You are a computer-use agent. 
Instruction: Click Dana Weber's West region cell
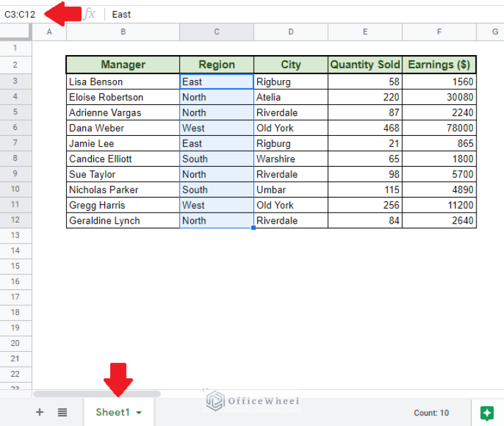click(x=217, y=128)
